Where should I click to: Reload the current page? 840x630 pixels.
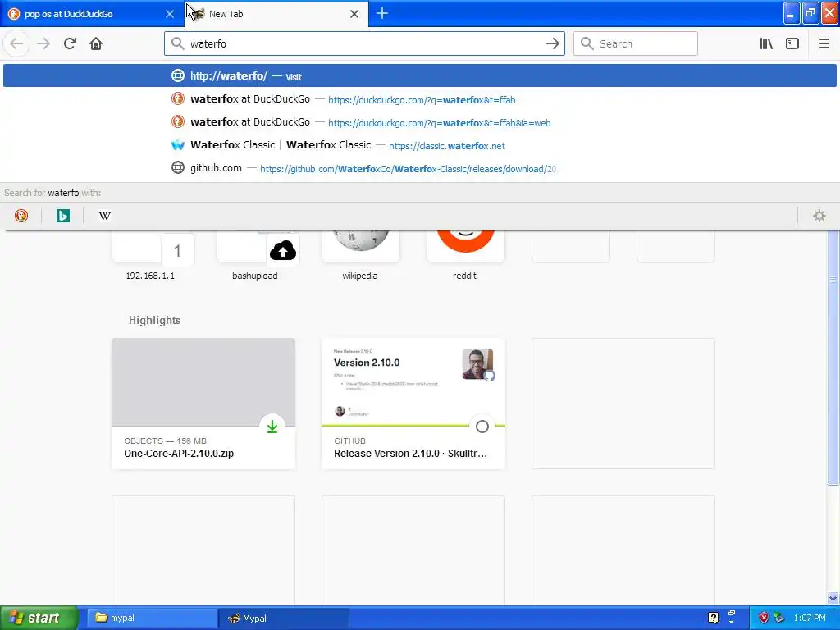coord(70,43)
